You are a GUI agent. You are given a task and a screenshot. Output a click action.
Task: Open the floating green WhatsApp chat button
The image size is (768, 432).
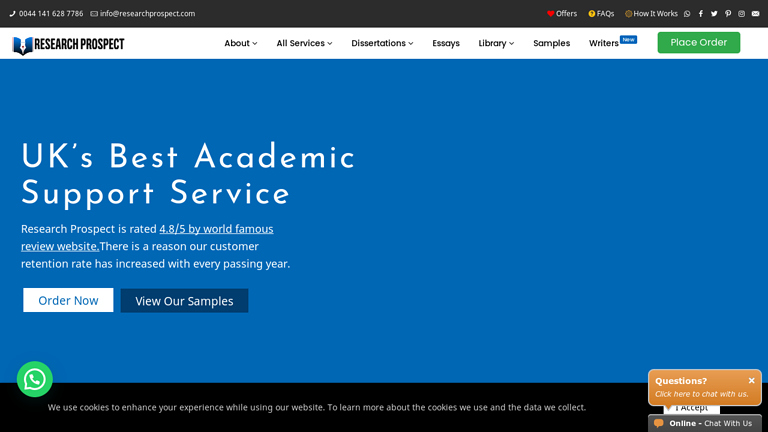[x=35, y=379]
